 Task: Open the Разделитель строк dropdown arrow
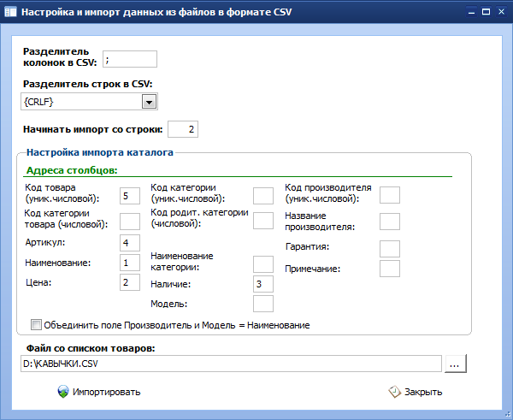tap(149, 102)
